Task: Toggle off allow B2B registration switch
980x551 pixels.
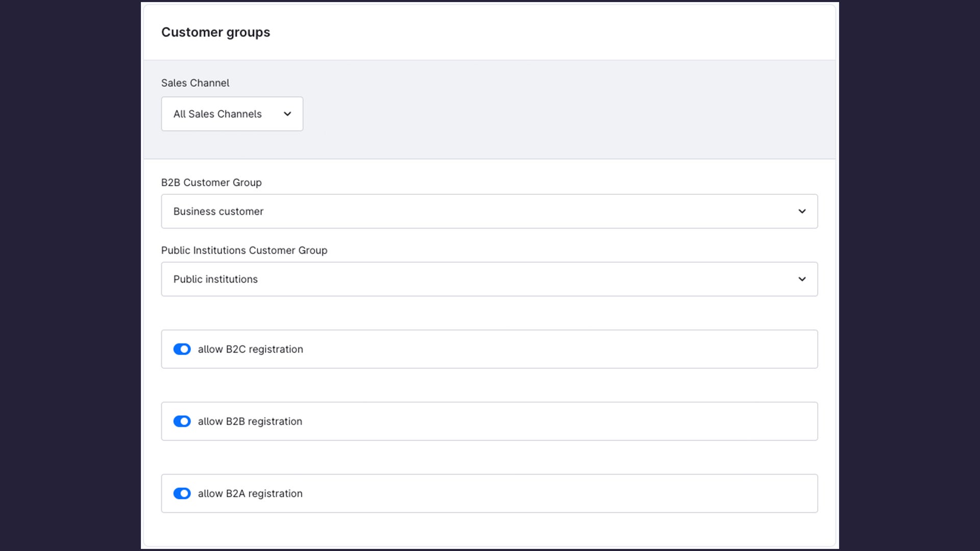Action: click(182, 421)
